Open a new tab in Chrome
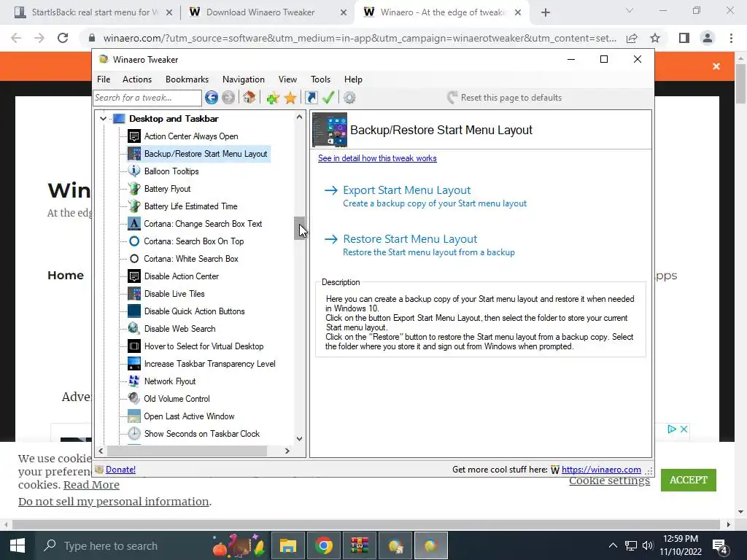 tap(546, 13)
